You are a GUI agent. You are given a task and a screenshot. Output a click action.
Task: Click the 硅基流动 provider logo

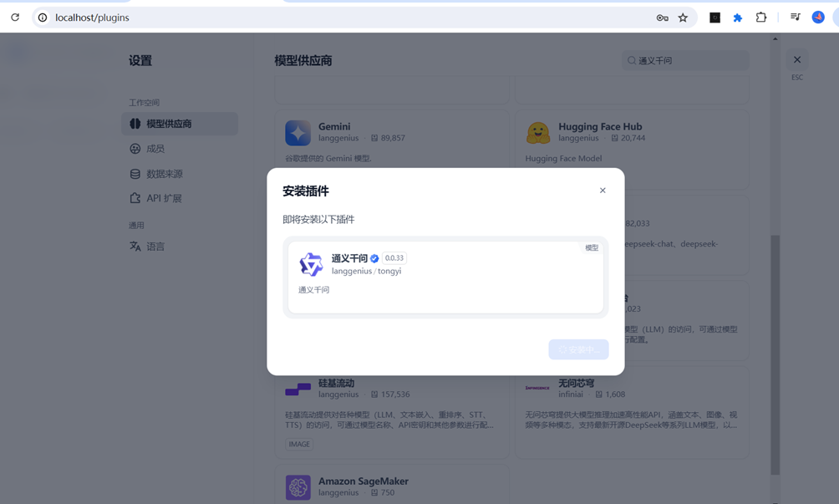click(x=298, y=389)
